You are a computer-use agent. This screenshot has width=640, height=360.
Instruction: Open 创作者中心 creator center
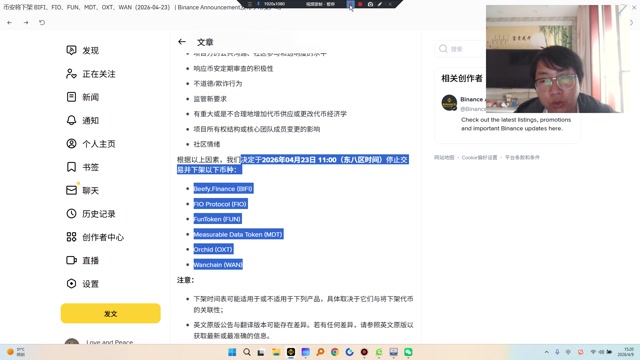tap(95, 237)
